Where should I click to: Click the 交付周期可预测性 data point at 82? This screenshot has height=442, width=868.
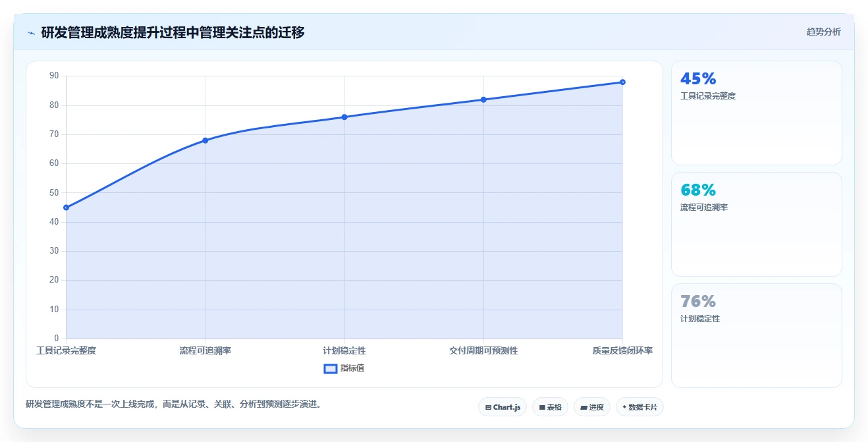[483, 99]
